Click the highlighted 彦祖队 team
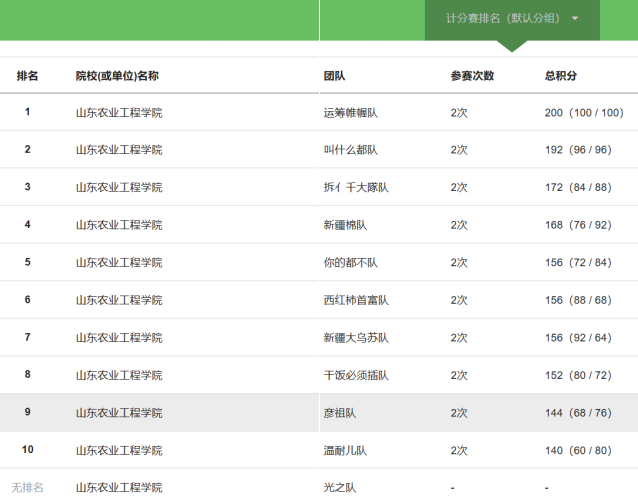638x503 pixels. coord(340,412)
